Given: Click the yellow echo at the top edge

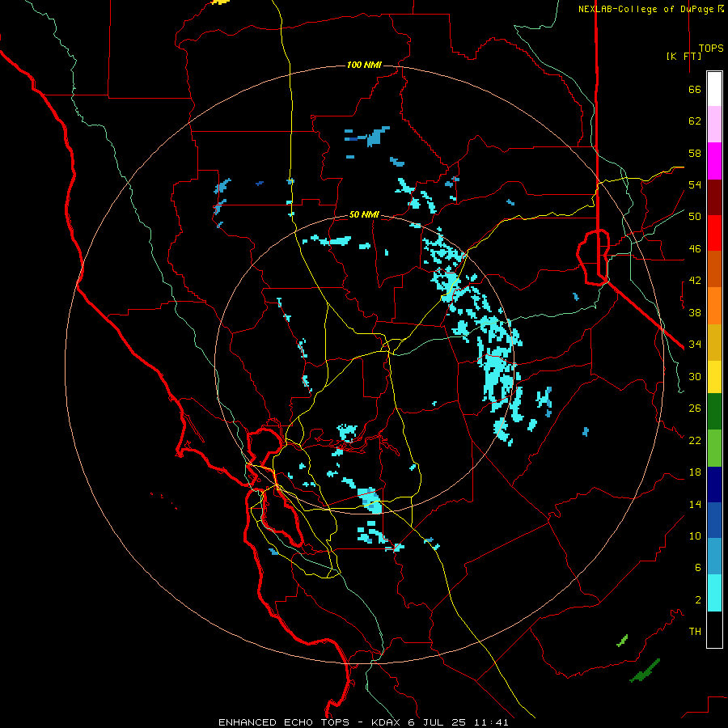Looking at the screenshot, I should [220, 2].
